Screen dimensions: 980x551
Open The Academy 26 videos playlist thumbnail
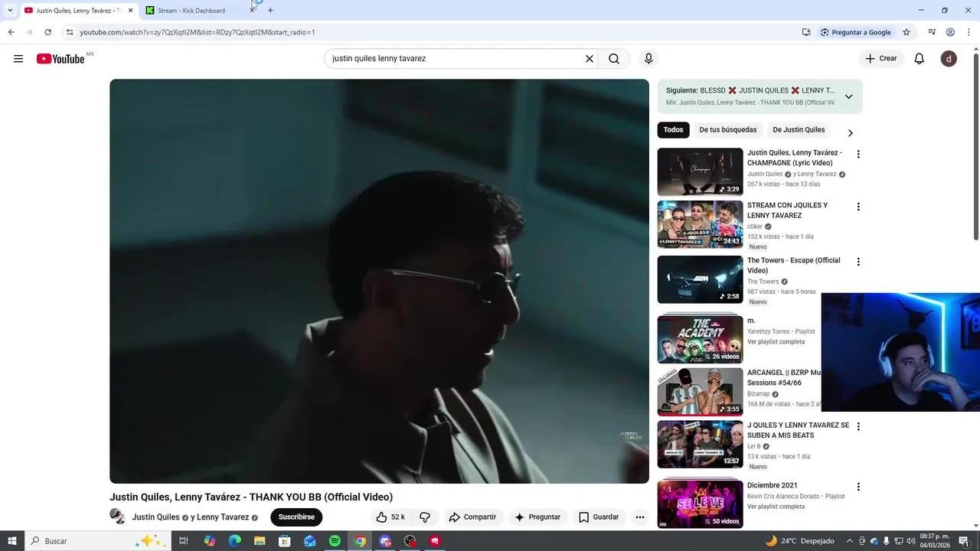[x=700, y=339]
